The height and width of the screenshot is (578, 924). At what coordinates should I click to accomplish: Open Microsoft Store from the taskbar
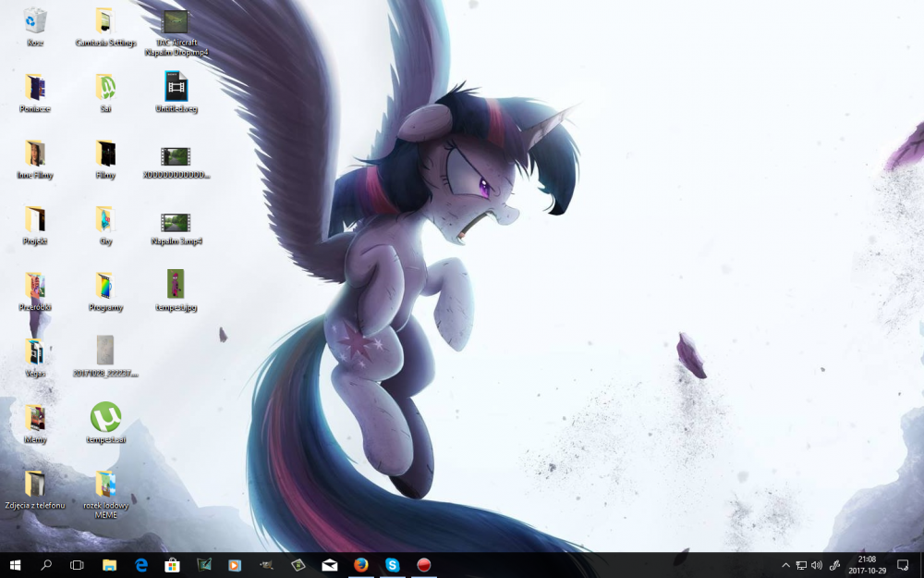pos(172,565)
